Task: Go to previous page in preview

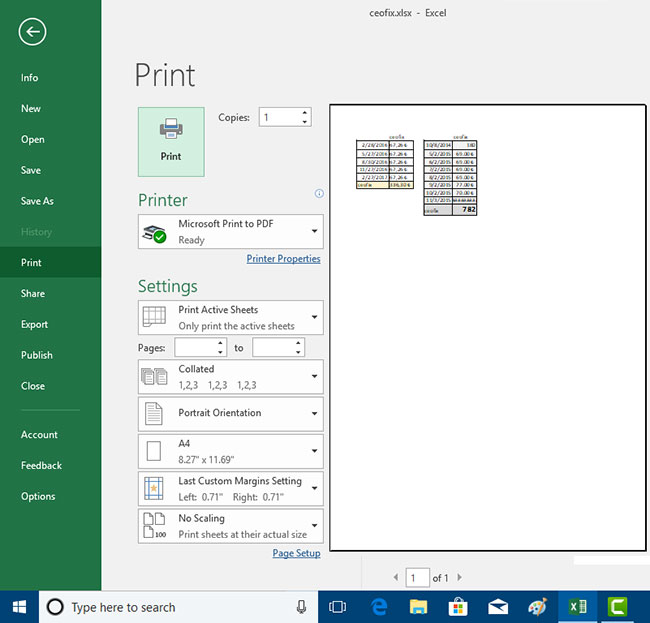Action: click(396, 577)
